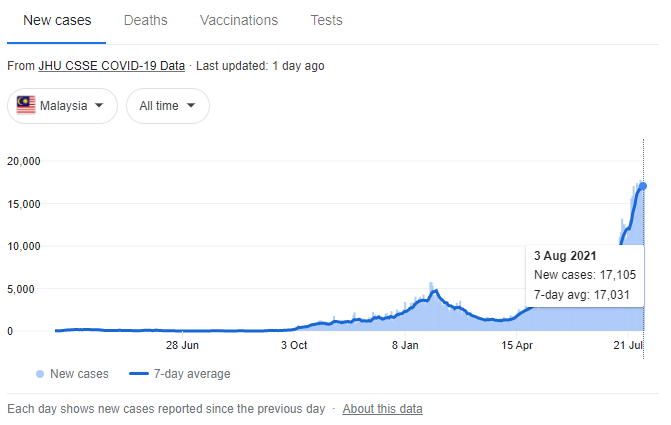This screenshot has height=425, width=671.
Task: Click the 7-day average legend line
Action: point(139,374)
